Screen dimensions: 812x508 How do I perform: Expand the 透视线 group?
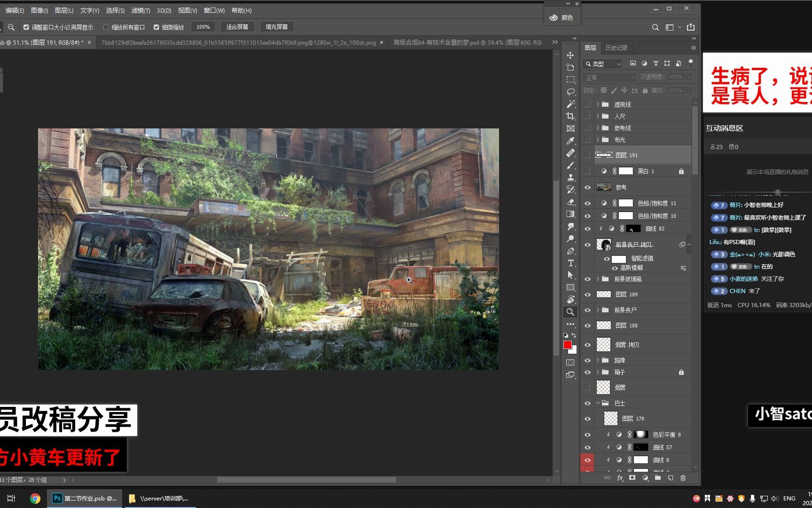[598, 104]
